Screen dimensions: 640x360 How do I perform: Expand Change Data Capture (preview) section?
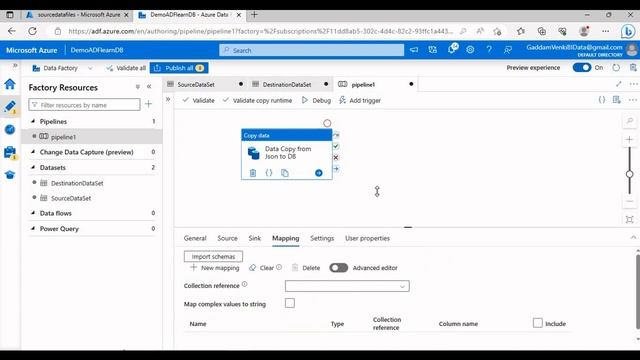coord(33,152)
